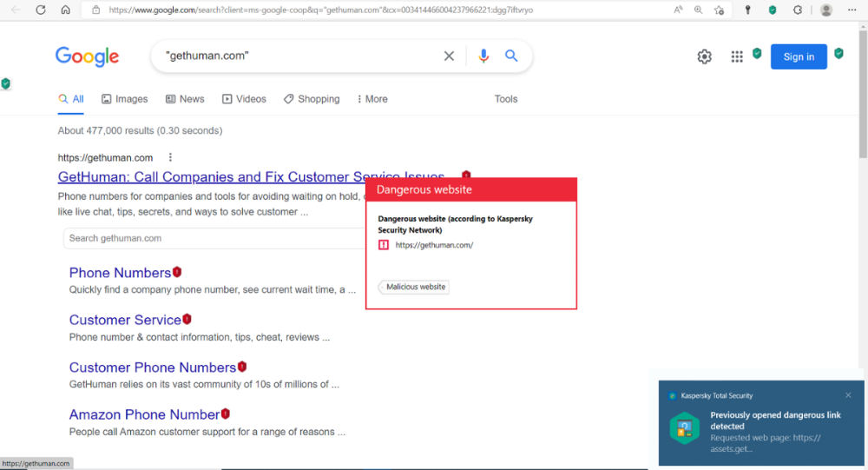The image size is (868, 470).
Task: Click the https://gethuman.com result URL text
Action: (105, 158)
